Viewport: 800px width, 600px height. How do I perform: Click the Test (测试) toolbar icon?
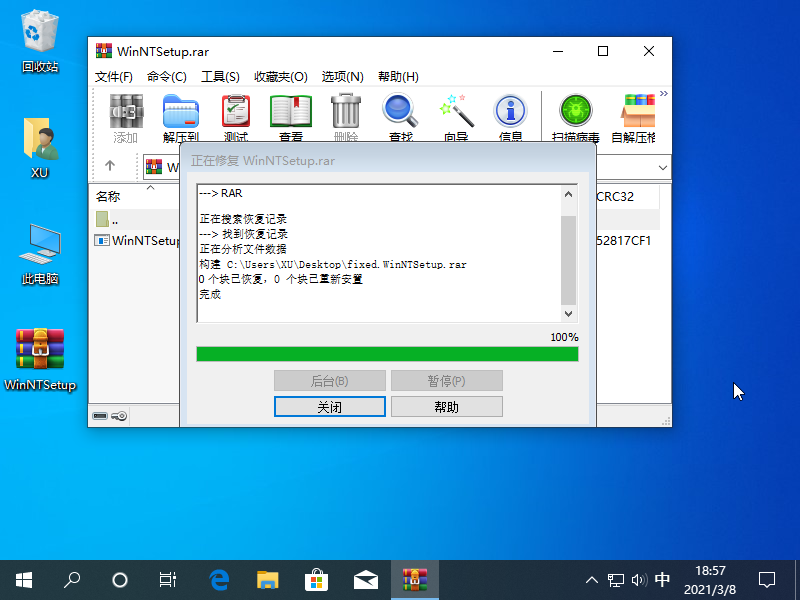click(236, 117)
